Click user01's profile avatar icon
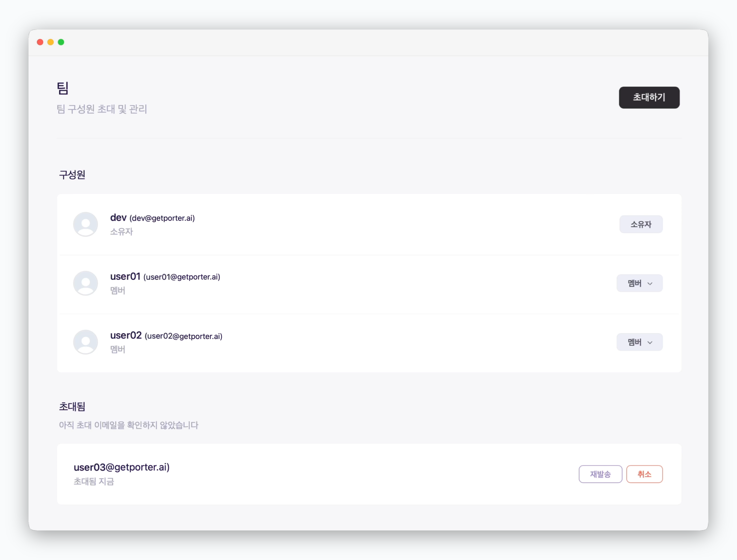 tap(86, 283)
